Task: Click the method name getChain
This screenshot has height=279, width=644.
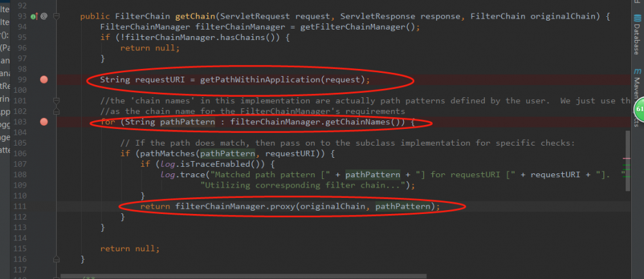Action: 195,17
